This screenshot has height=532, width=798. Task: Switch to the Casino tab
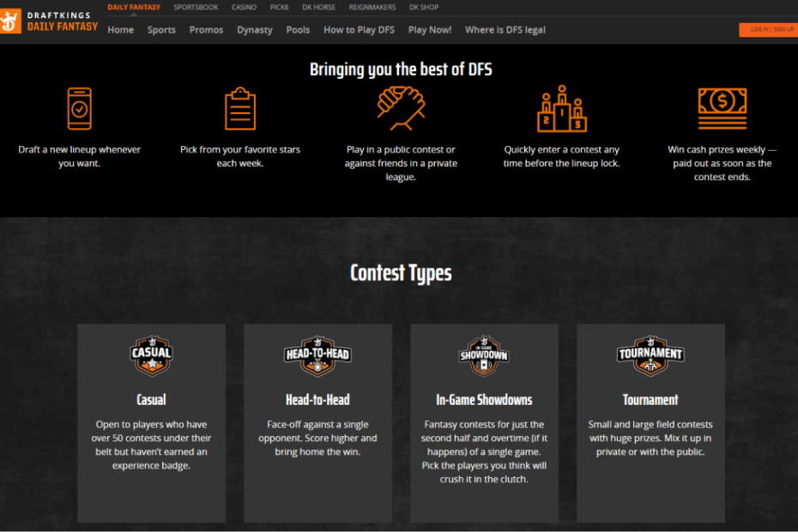pyautogui.click(x=244, y=7)
